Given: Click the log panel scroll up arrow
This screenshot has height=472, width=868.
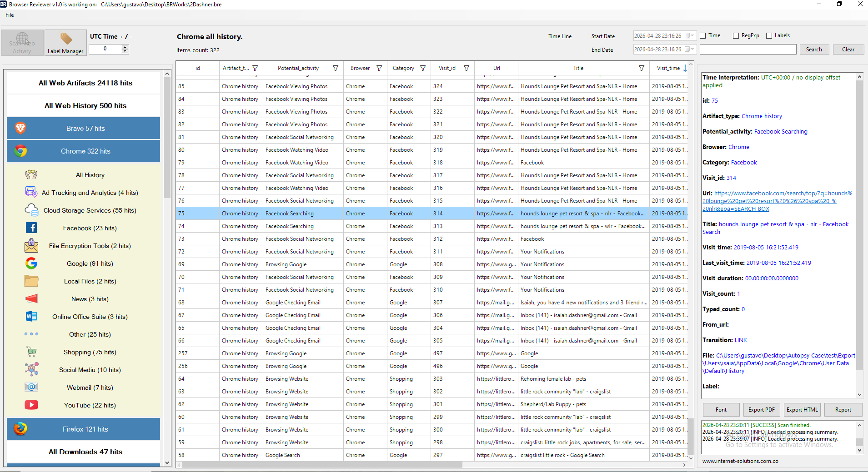Looking at the screenshot, I should 859,425.
